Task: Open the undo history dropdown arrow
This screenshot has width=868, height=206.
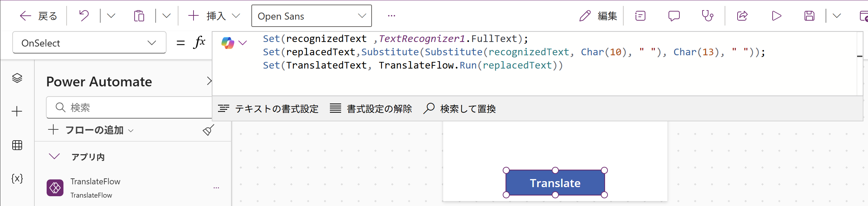Action: [111, 16]
